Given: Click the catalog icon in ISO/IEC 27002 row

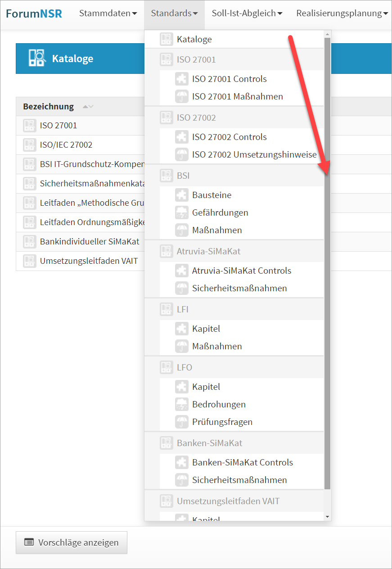Looking at the screenshot, I should [30, 145].
